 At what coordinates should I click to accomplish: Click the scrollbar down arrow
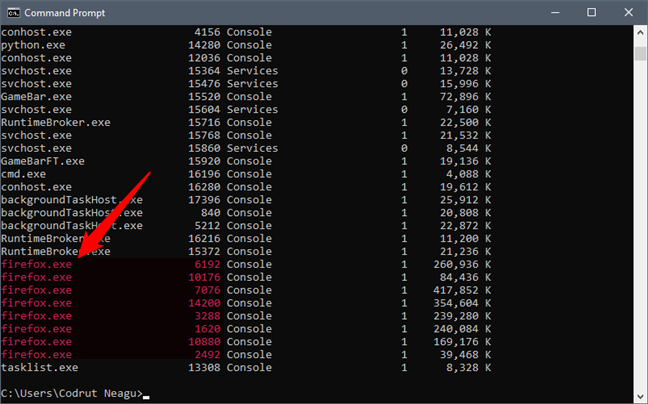click(x=638, y=395)
